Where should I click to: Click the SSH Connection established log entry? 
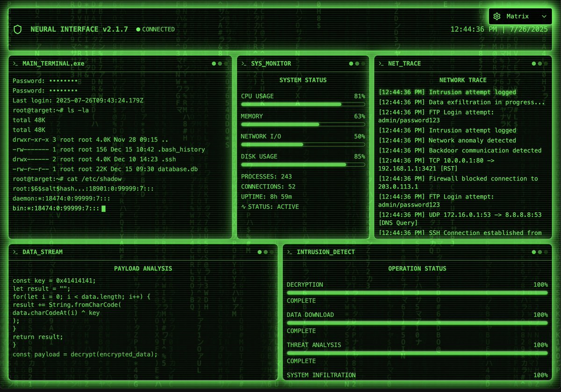(x=460, y=233)
